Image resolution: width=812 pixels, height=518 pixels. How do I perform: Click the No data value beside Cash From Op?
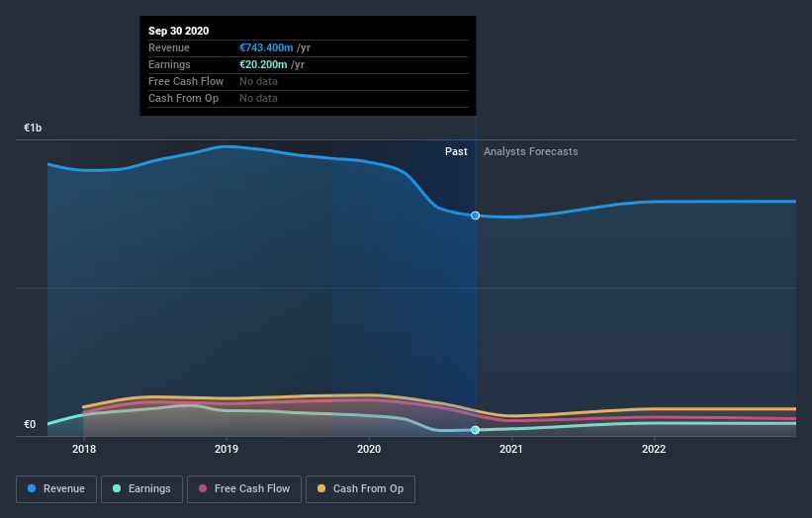tap(258, 98)
